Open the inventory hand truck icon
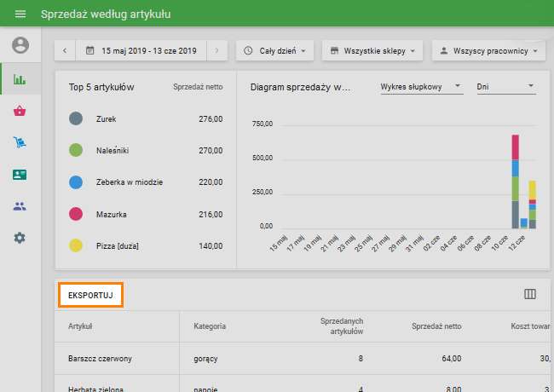The height and width of the screenshot is (392, 554). point(20,142)
